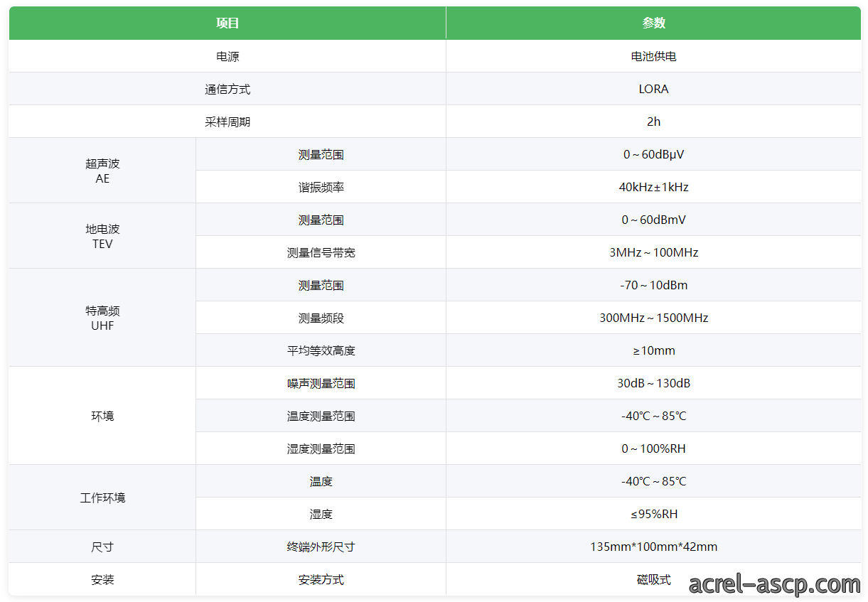Select the 工作环境 category cell
Image resolution: width=868 pixels, height=602 pixels.
102,498
